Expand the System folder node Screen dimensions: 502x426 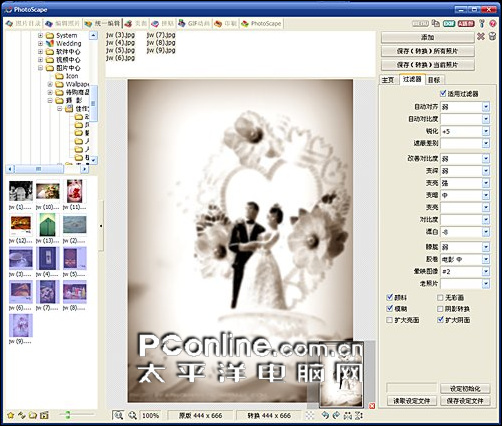[x=40, y=35]
